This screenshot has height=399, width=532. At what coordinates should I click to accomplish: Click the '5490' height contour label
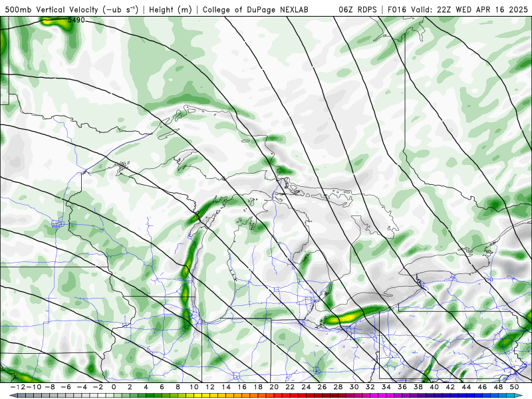point(76,20)
